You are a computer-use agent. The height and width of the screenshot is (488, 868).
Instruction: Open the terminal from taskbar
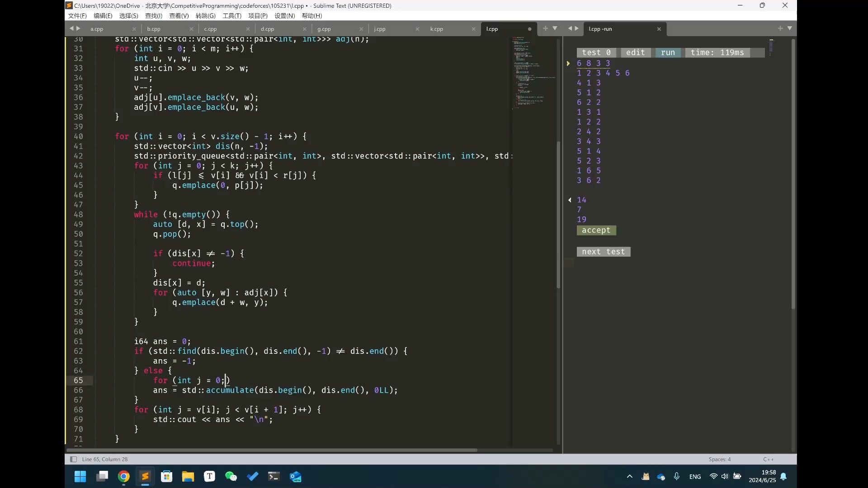[274, 477]
